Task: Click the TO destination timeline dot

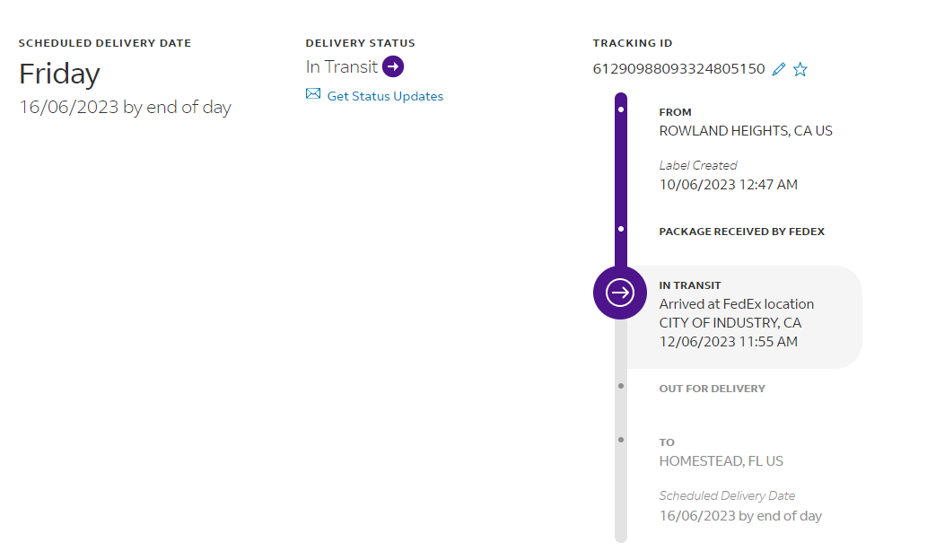Action: tap(621, 440)
